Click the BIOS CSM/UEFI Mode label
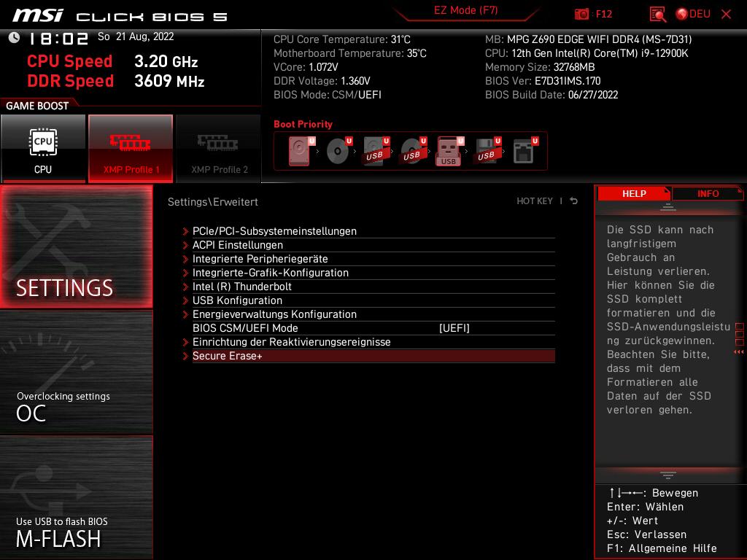The height and width of the screenshot is (560, 747). click(x=245, y=328)
